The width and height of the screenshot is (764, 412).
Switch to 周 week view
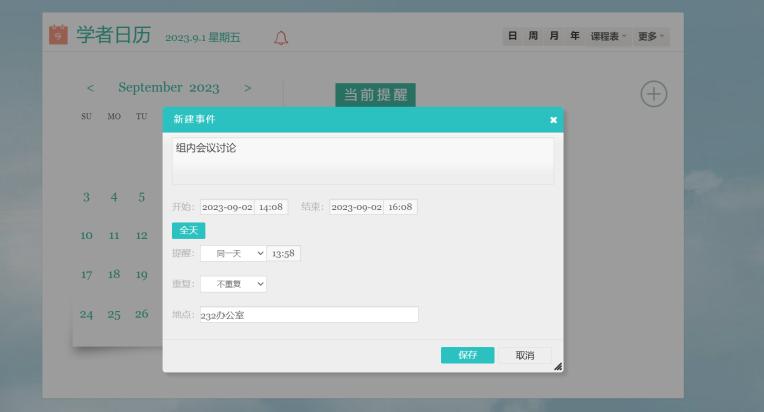[534, 37]
